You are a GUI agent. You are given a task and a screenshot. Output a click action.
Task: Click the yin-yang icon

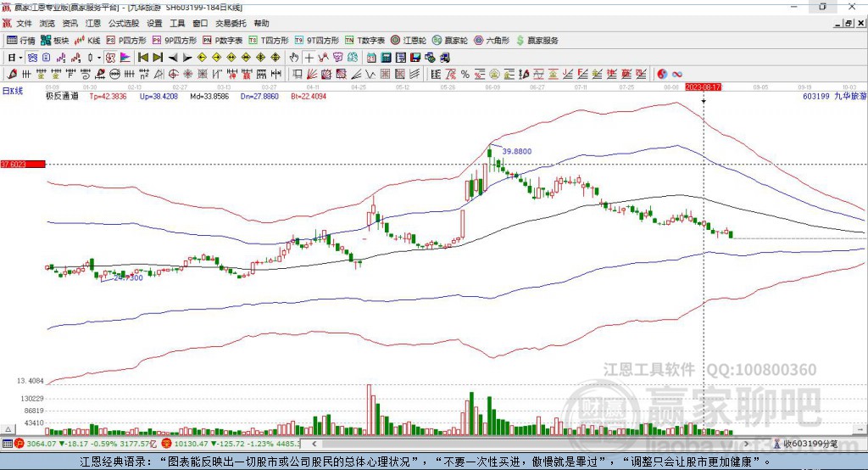(x=662, y=74)
